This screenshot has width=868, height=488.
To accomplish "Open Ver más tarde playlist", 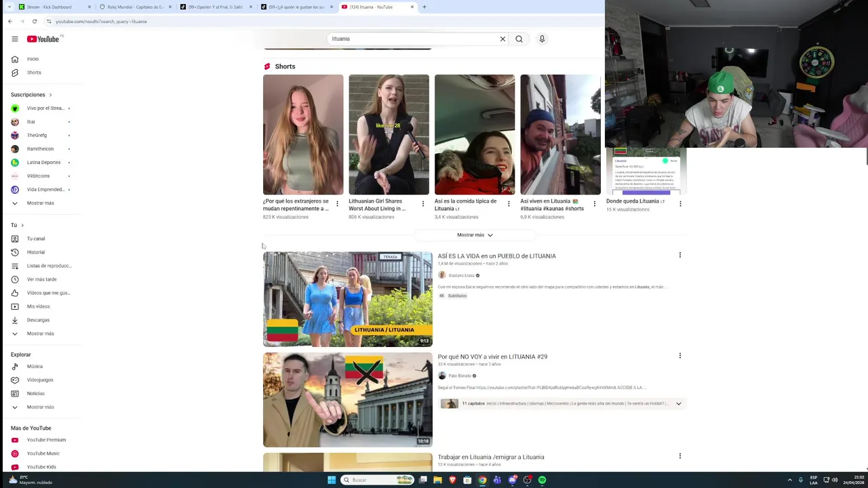I will point(41,279).
